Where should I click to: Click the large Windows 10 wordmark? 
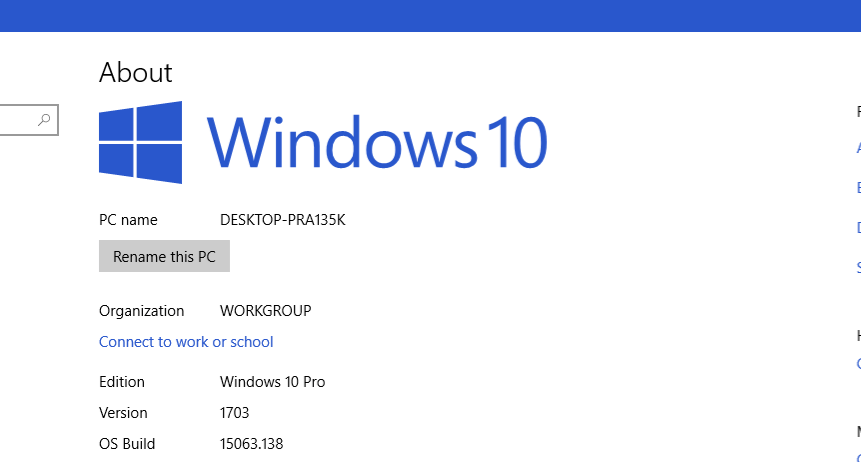377,142
